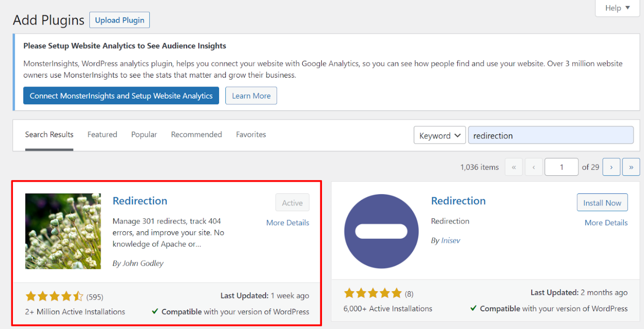Click the five-star rating with 8 reviews
644x329 pixels.
(x=373, y=293)
